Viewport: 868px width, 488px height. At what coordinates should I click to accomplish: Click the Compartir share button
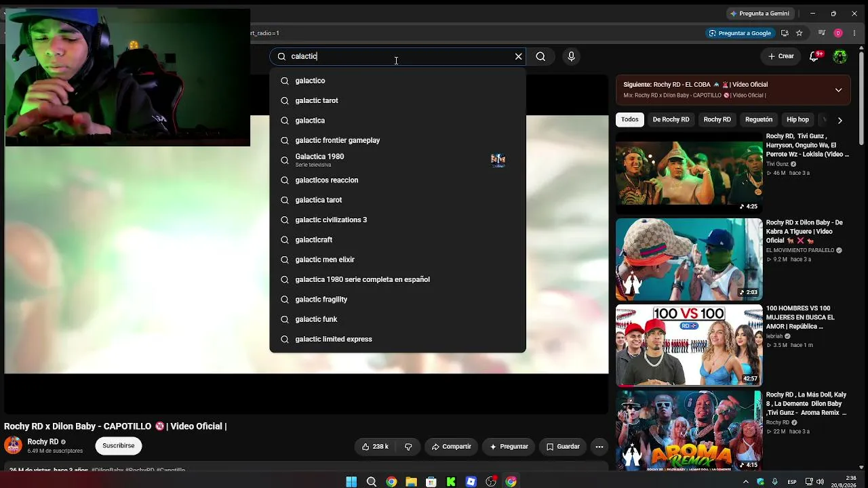(451, 447)
